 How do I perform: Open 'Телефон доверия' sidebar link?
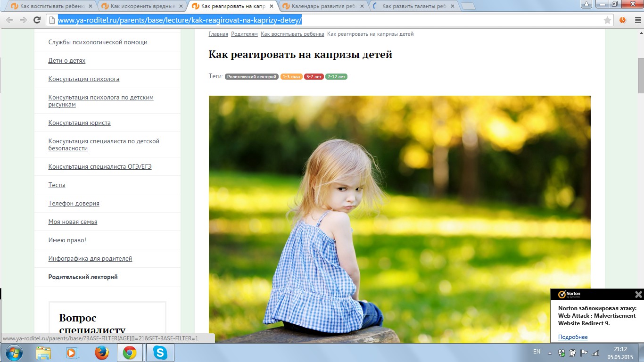[x=74, y=204]
